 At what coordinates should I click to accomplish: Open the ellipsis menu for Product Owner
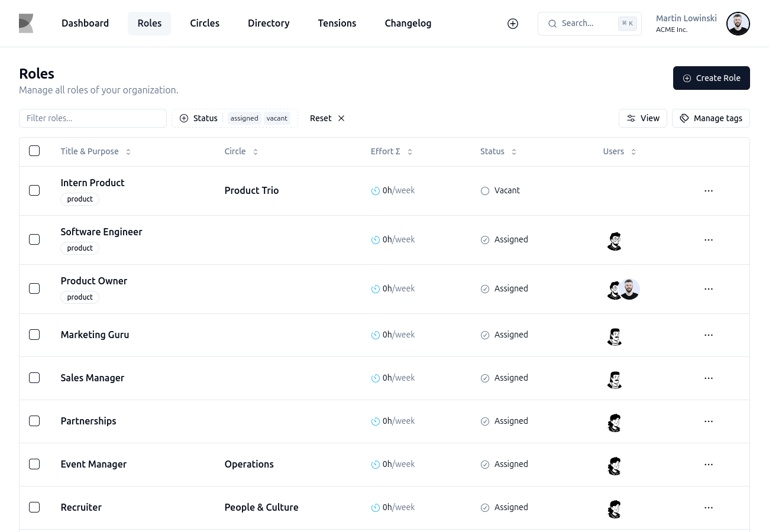(x=709, y=288)
